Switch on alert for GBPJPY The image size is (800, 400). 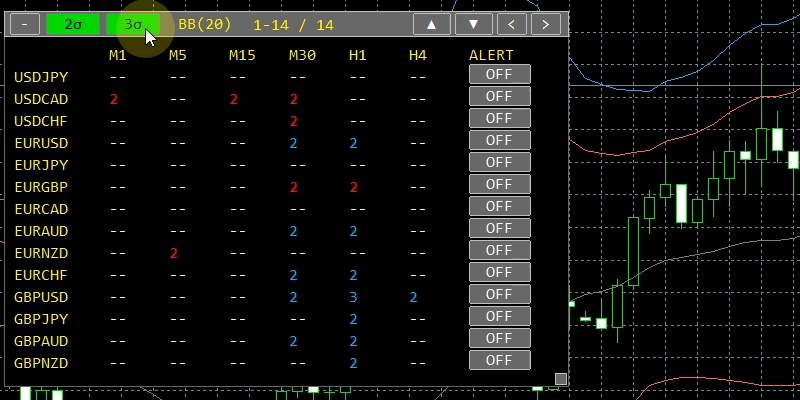point(499,316)
